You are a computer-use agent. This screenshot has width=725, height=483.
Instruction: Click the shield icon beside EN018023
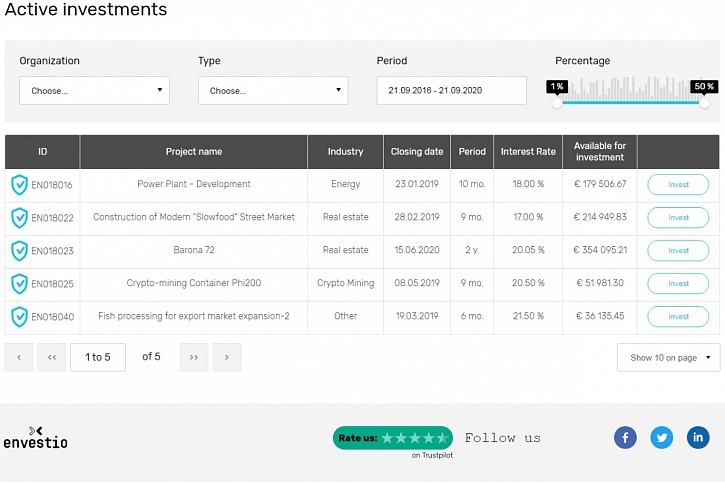click(x=19, y=251)
